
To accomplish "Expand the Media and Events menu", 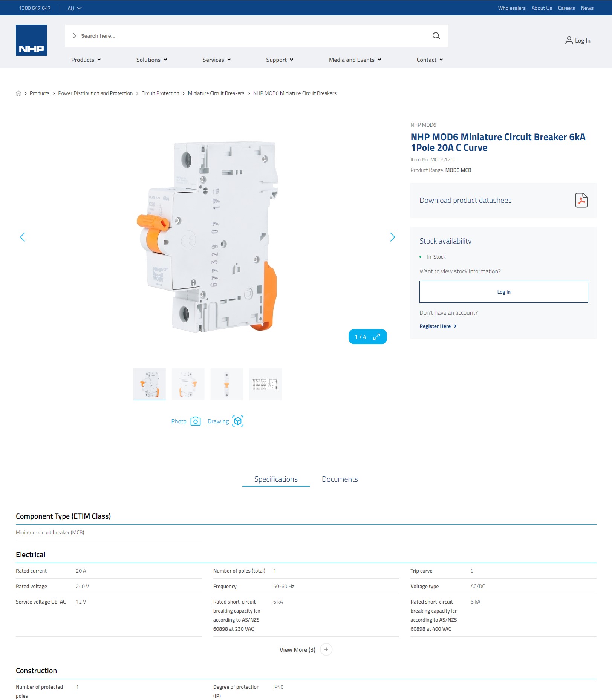I will click(355, 60).
